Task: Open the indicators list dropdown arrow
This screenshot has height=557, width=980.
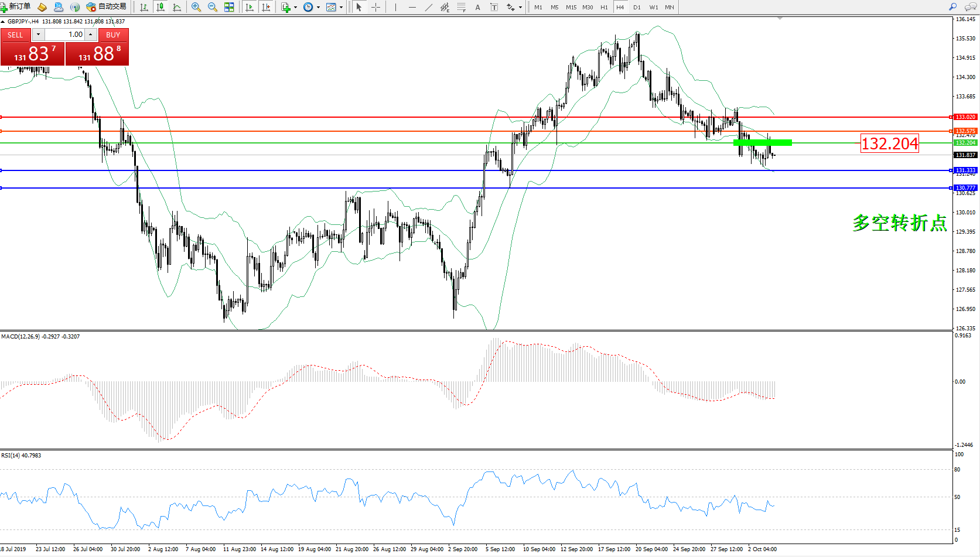Action: [295, 8]
